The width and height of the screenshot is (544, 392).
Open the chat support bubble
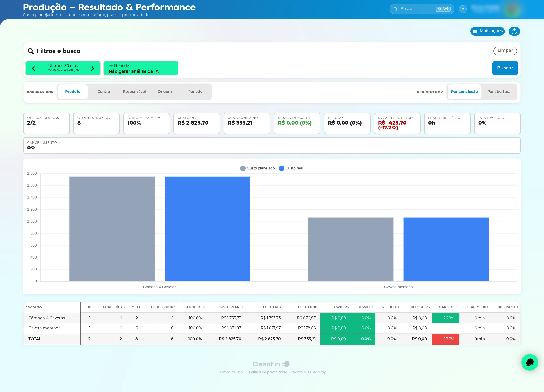click(530, 362)
